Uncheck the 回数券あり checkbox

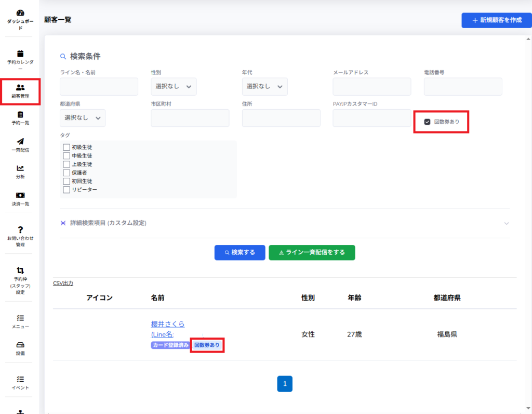click(x=427, y=122)
